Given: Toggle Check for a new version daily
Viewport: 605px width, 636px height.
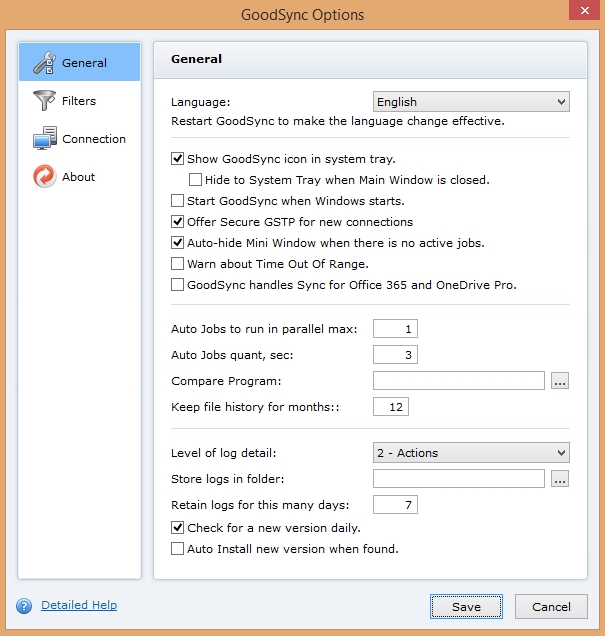Looking at the screenshot, I should pos(177,528).
